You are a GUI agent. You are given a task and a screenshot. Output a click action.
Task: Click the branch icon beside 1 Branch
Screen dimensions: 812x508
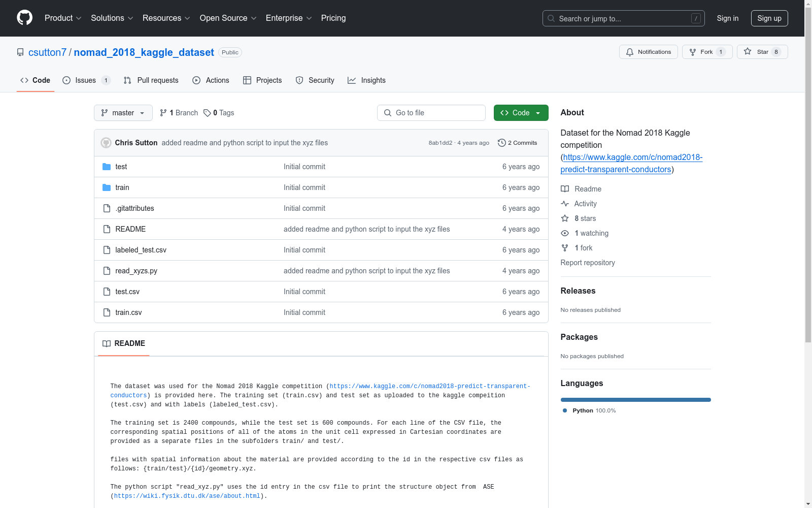click(163, 113)
